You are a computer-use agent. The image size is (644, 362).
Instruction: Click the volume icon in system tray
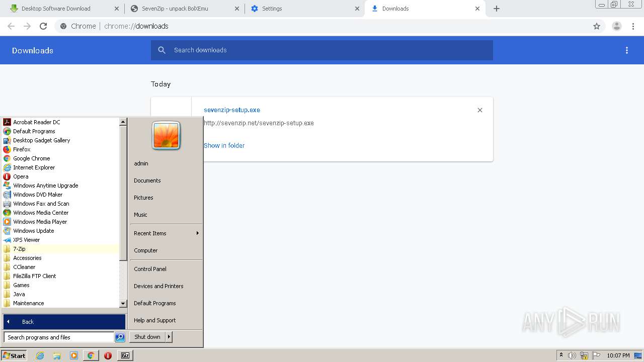pyautogui.click(x=572, y=355)
